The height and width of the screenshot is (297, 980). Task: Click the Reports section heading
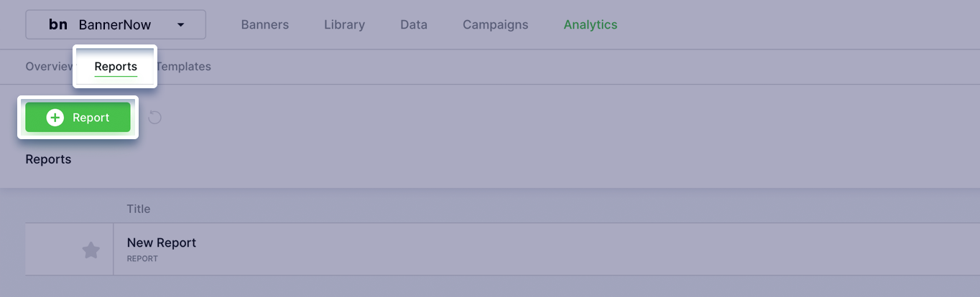[48, 159]
